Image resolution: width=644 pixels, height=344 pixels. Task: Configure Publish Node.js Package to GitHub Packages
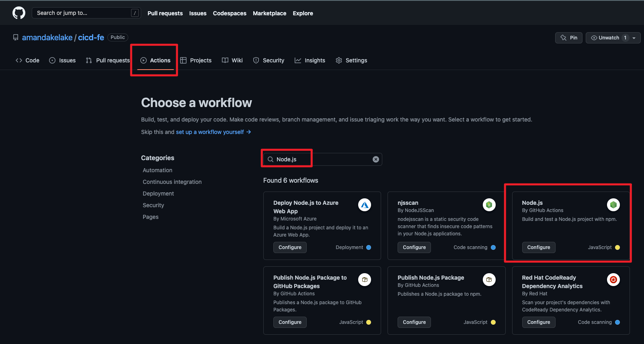290,322
